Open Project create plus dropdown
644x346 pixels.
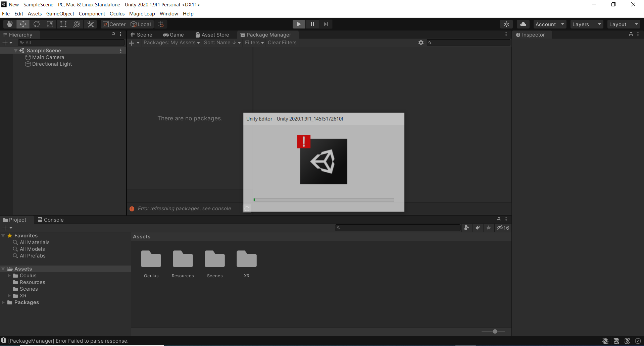pyautogui.click(x=7, y=228)
